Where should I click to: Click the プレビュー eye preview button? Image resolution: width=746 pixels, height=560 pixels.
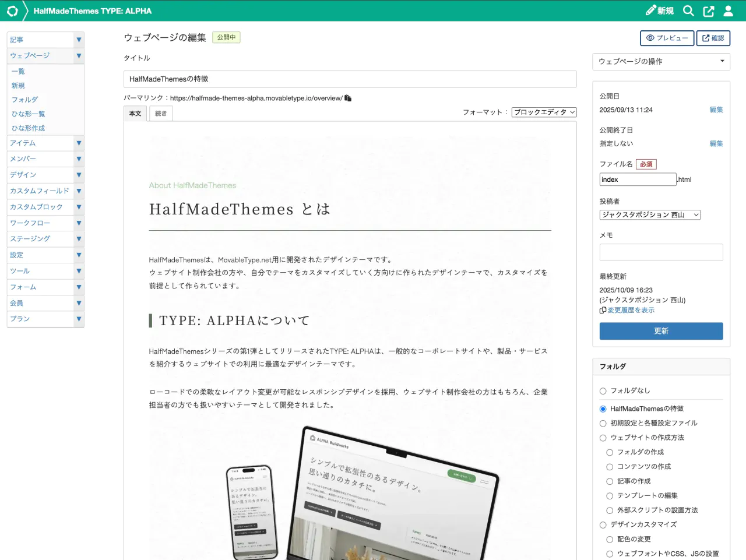tap(667, 38)
